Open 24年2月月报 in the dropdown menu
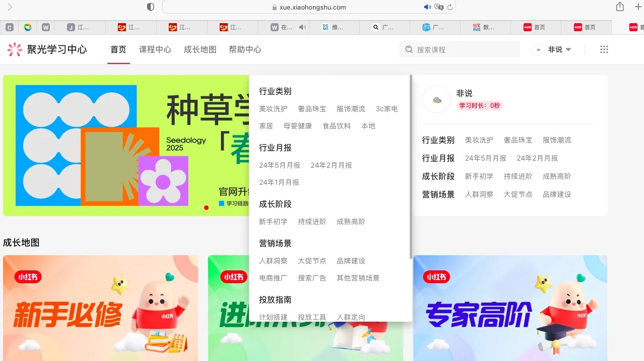This screenshot has width=644, height=361. (331, 165)
